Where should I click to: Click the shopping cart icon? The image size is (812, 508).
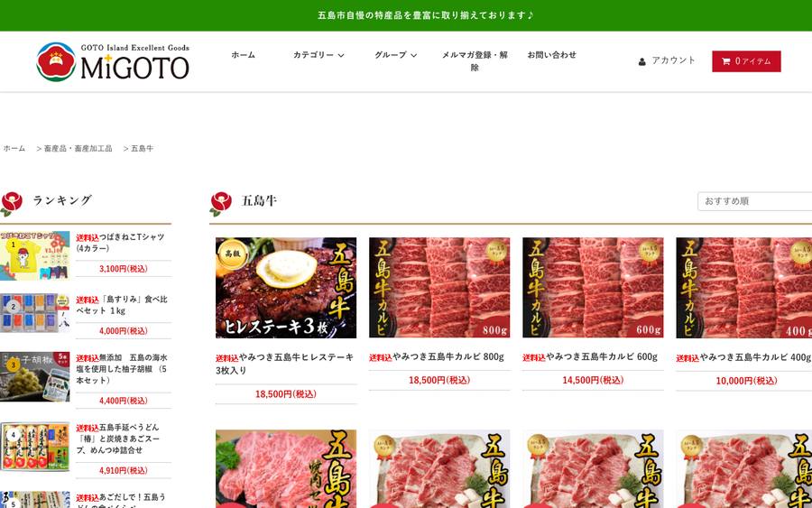click(726, 61)
